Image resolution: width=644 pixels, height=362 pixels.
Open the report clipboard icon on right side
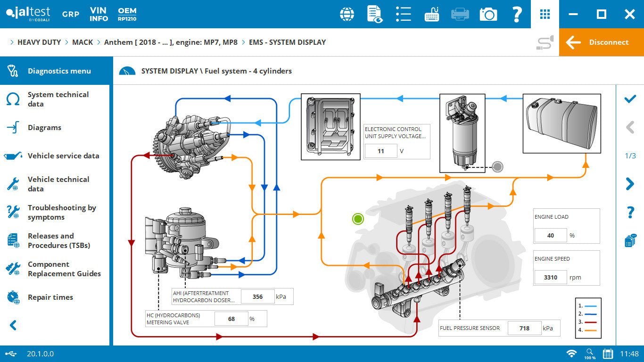coord(630,240)
